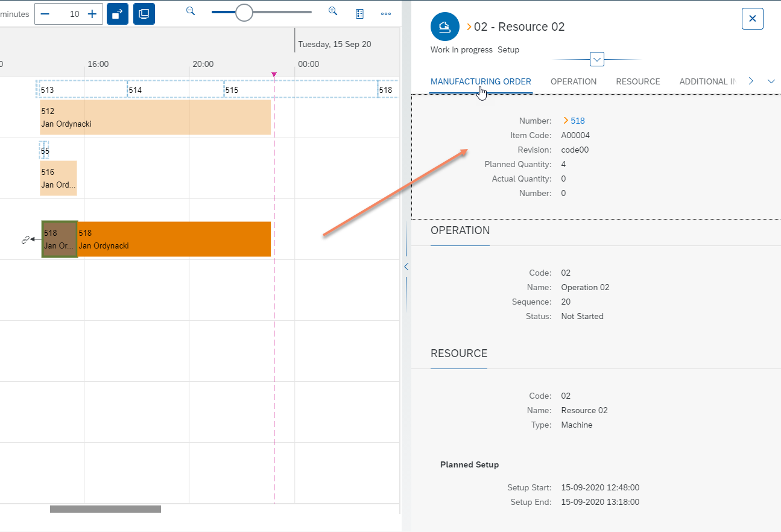Screen dimensions: 781x532
Task: Collapse the details panel via left chevron arrow
Action: 405,266
